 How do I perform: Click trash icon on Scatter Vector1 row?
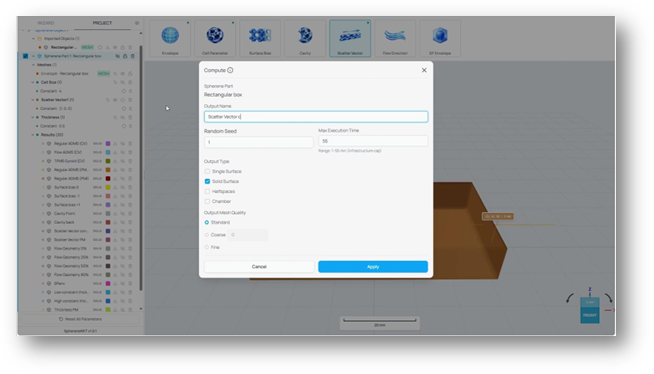[x=130, y=100]
